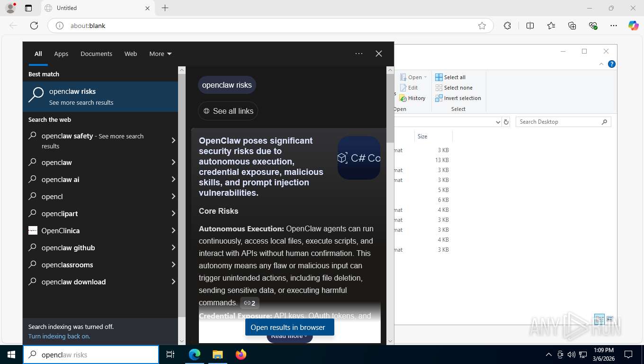Click Select all in File Explorer ribbon
Image resolution: width=644 pixels, height=364 pixels.
pyautogui.click(x=450, y=77)
